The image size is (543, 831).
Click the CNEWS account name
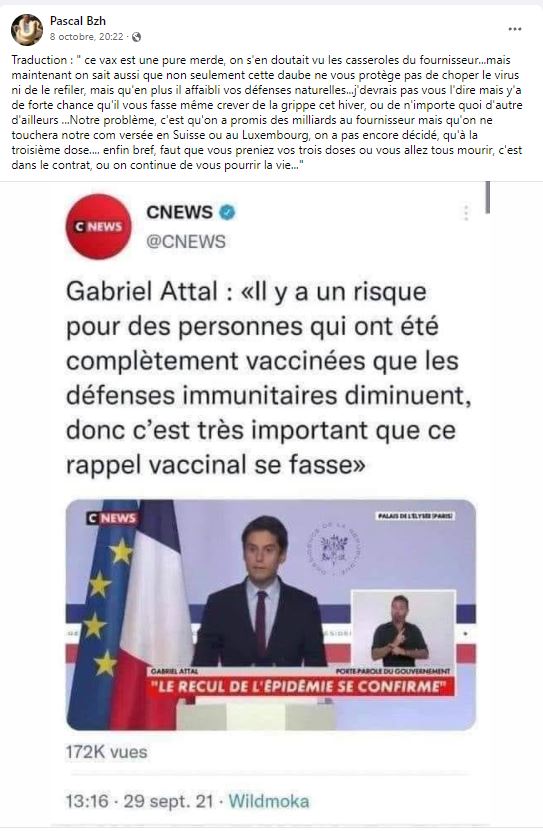point(180,211)
